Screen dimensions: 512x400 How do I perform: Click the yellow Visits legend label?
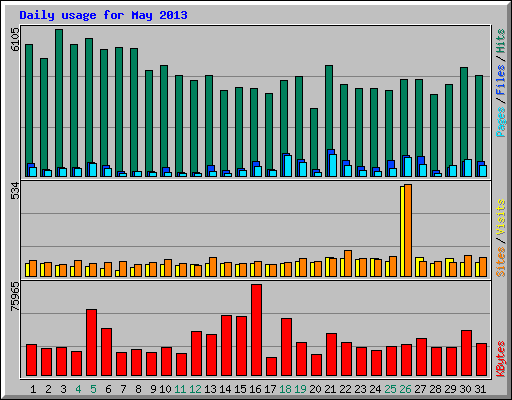[501, 217]
